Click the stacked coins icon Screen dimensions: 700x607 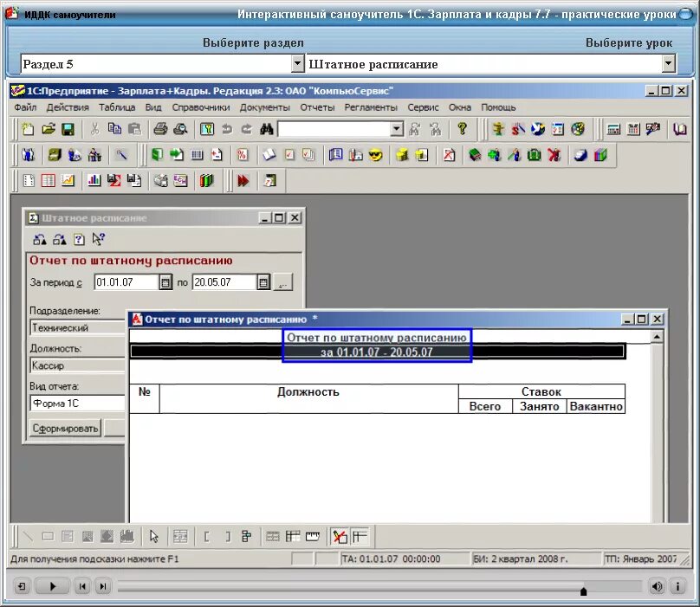(x=402, y=155)
